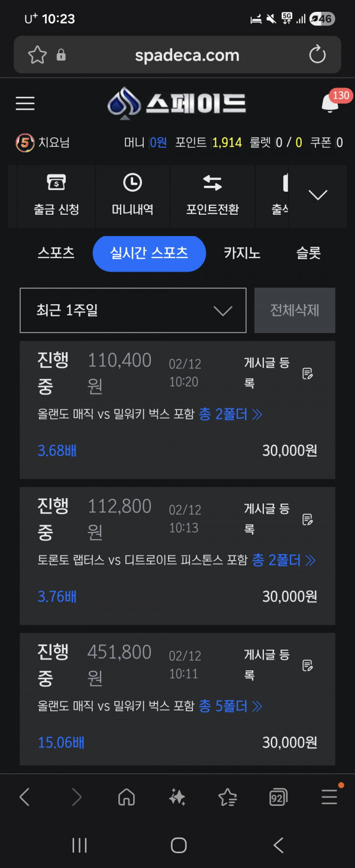The width and height of the screenshot is (355, 868).
Task: Tap the post-edit icon on the 110,400원 bet
Action: pyautogui.click(x=308, y=373)
